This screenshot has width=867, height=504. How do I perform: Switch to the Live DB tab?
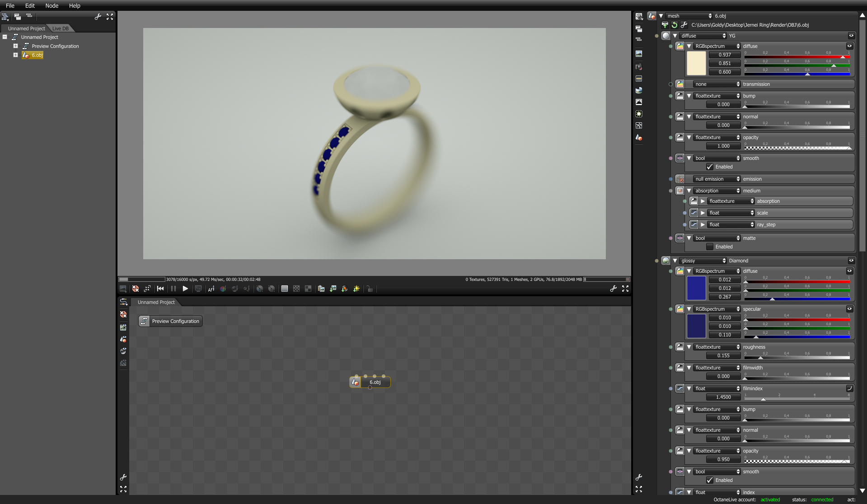pos(61,28)
